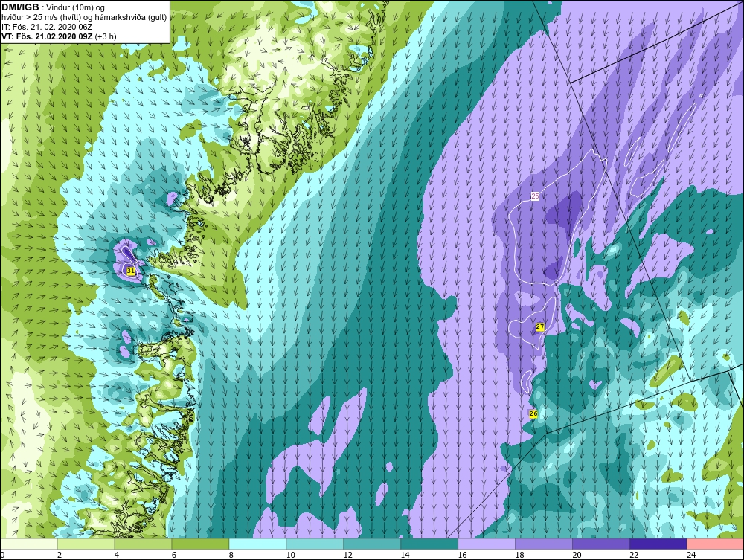Click the yellow gust label 26
Image resolution: width=744 pixels, height=560 pixels.
(x=533, y=414)
